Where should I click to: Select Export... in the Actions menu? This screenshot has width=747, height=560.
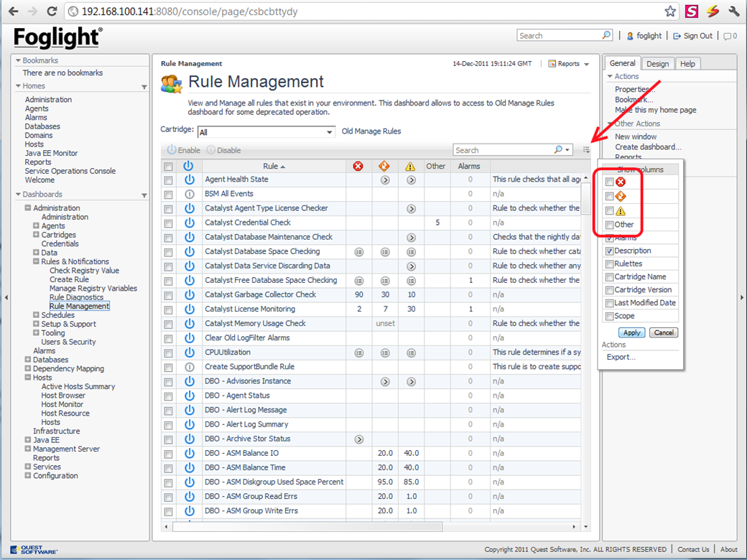point(621,357)
